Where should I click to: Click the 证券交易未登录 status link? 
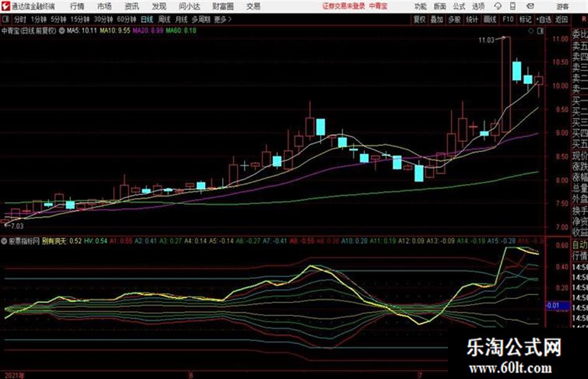coord(343,6)
